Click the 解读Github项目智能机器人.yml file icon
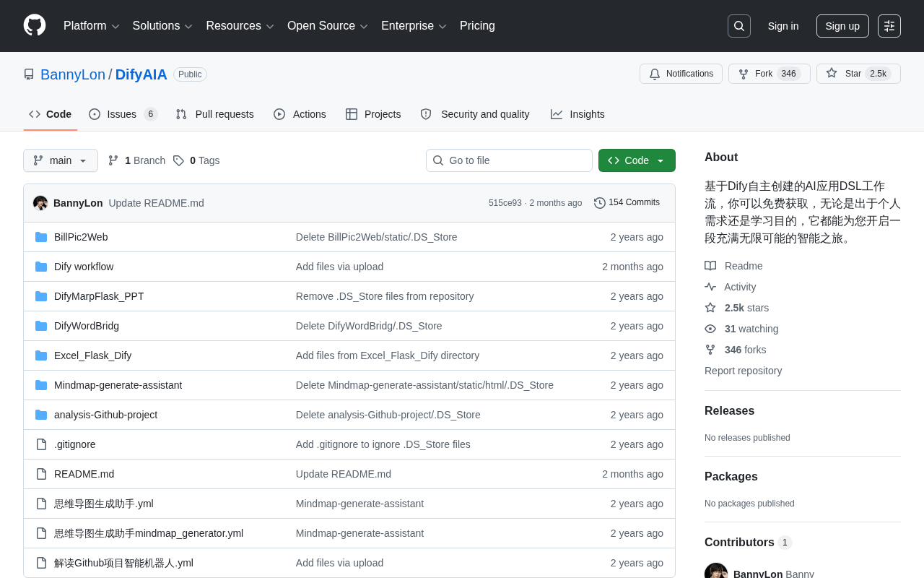 pos(41,563)
